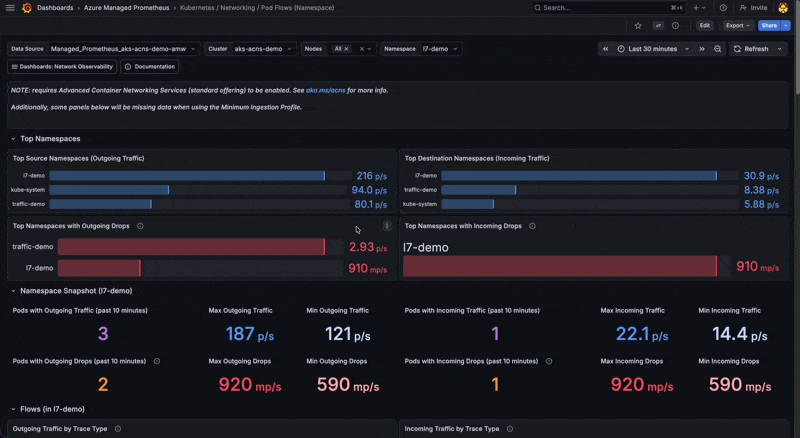
Task: Open the help icon in top bar
Action: pos(723,8)
